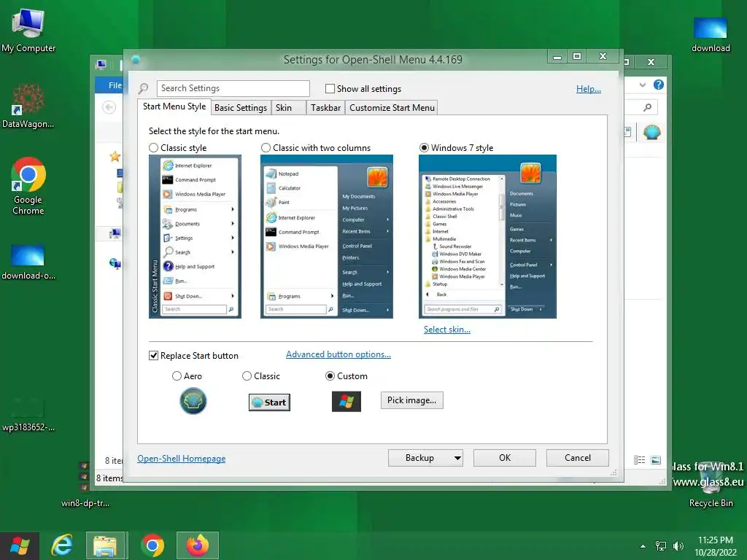Click Explorer search magnifier icon

point(647,108)
